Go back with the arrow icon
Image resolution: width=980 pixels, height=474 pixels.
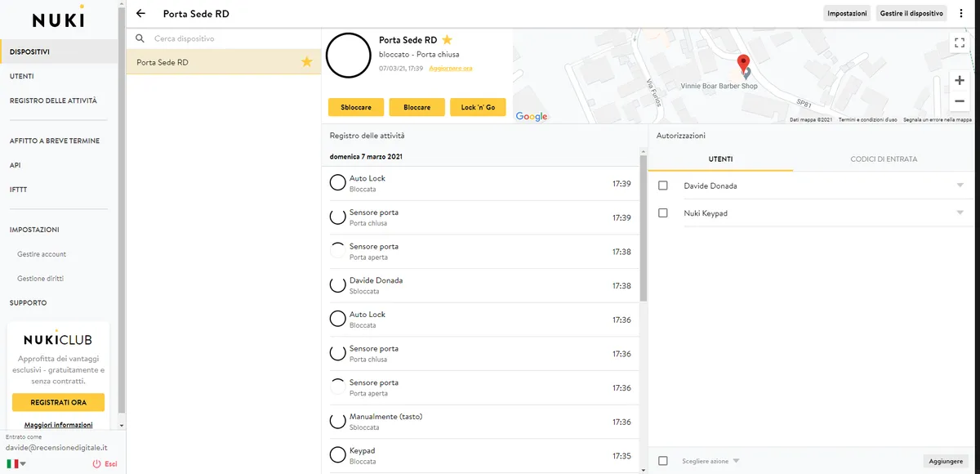(x=140, y=13)
